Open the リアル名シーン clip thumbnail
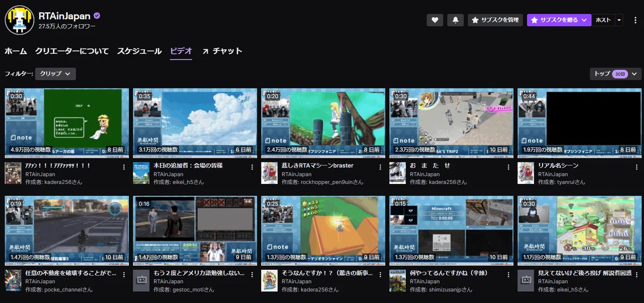 580,123
